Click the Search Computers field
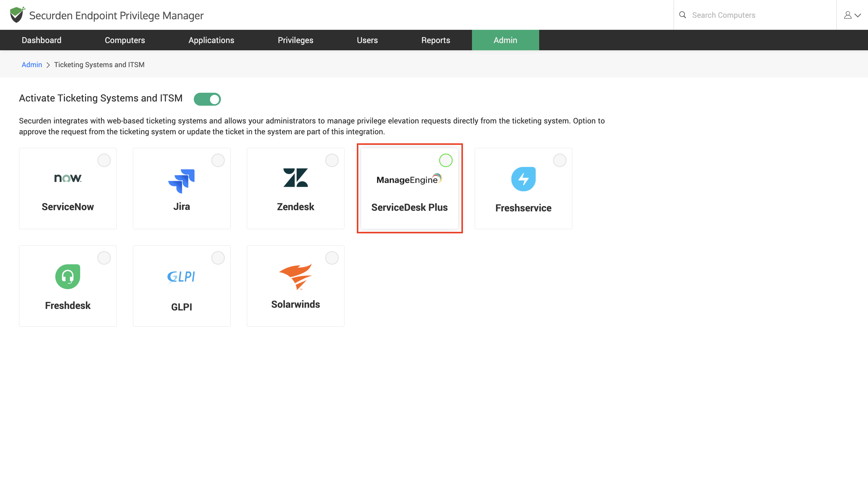Image resolution: width=868 pixels, height=489 pixels. pyautogui.click(x=755, y=15)
